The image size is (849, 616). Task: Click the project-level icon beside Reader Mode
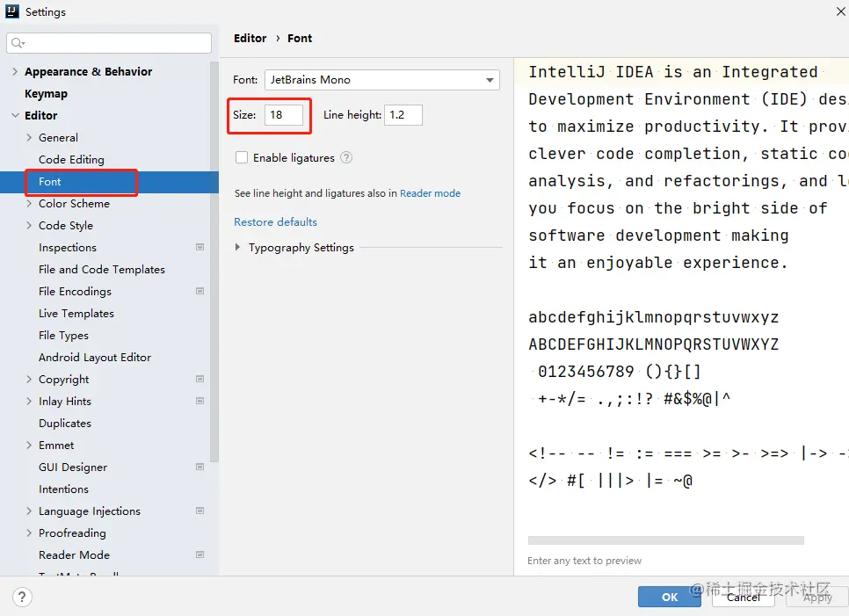pos(200,554)
